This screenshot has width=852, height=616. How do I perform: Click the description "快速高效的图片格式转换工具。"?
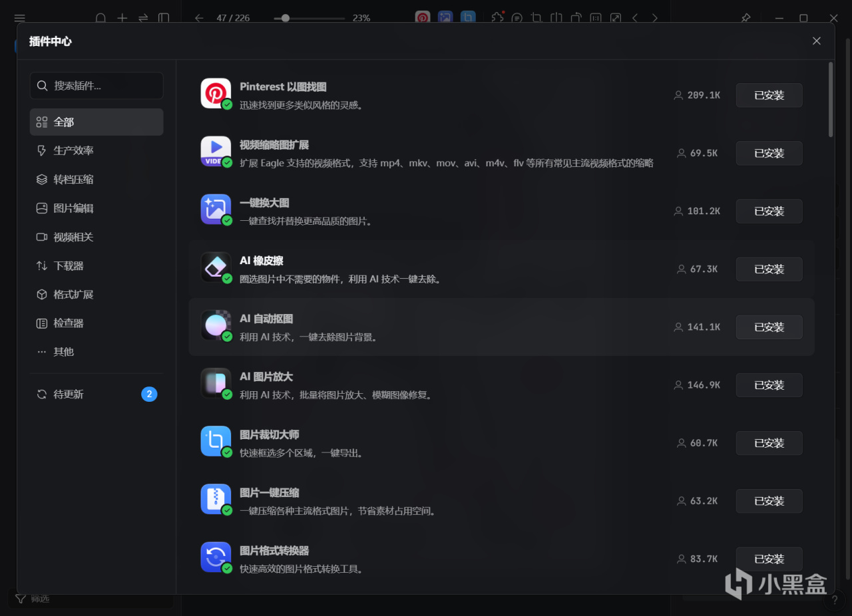point(302,569)
